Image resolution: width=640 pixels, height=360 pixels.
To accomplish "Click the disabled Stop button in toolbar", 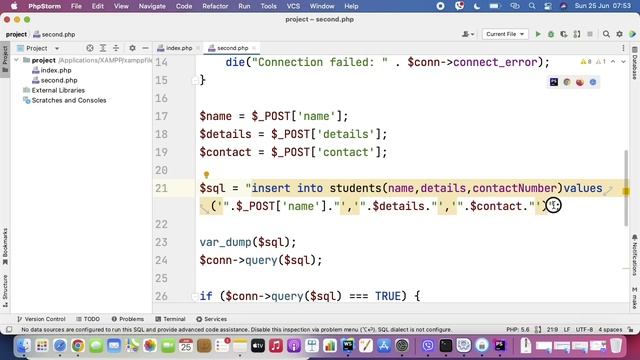I will (590, 34).
